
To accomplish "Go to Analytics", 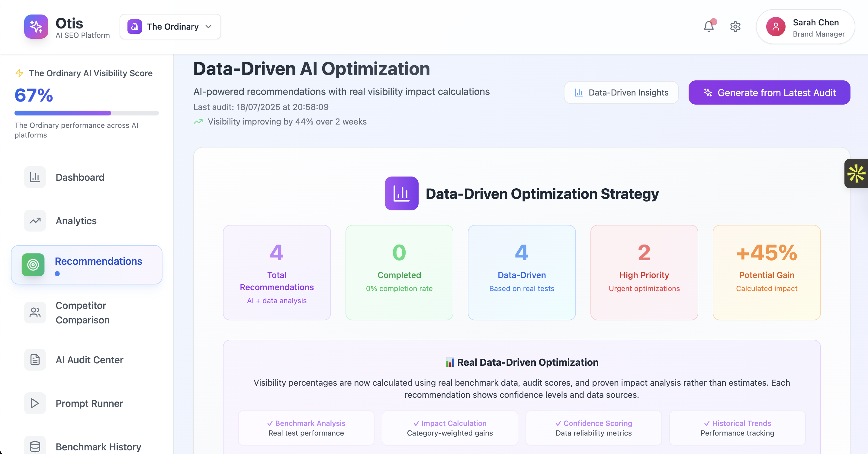I will pyautogui.click(x=87, y=221).
